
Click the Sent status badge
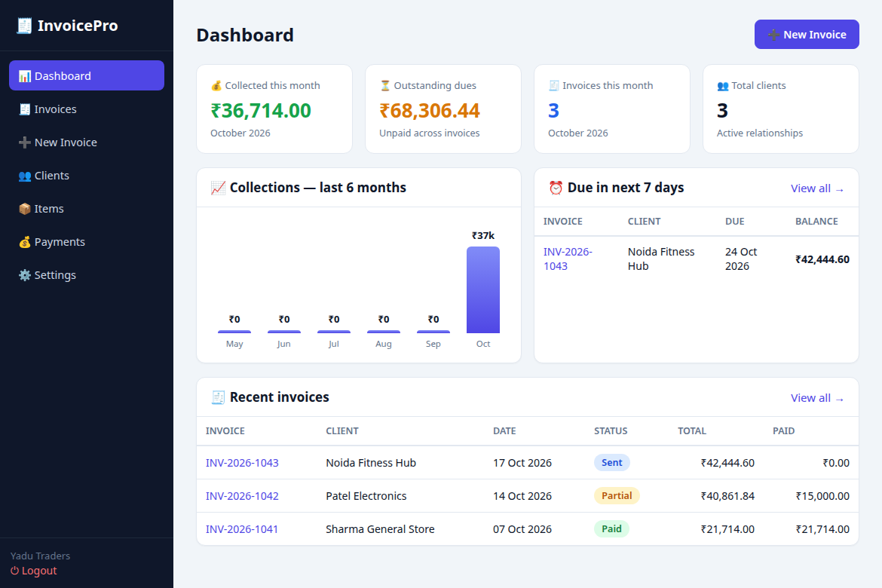tap(612, 463)
